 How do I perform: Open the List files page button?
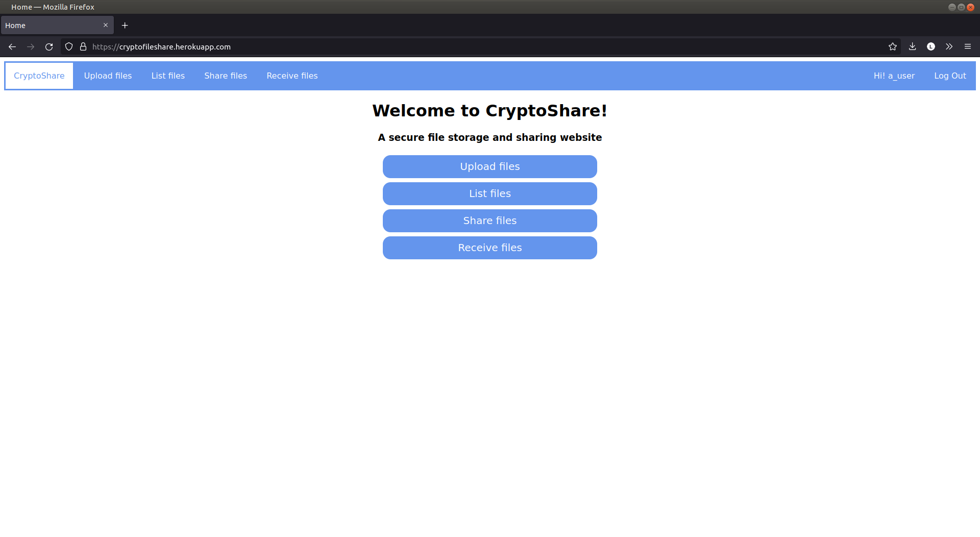(489, 193)
